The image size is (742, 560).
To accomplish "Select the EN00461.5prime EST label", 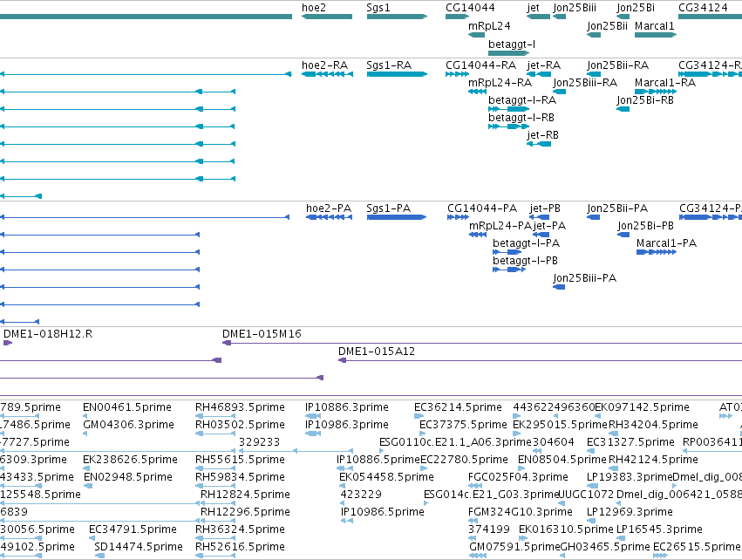I will click(x=127, y=407).
